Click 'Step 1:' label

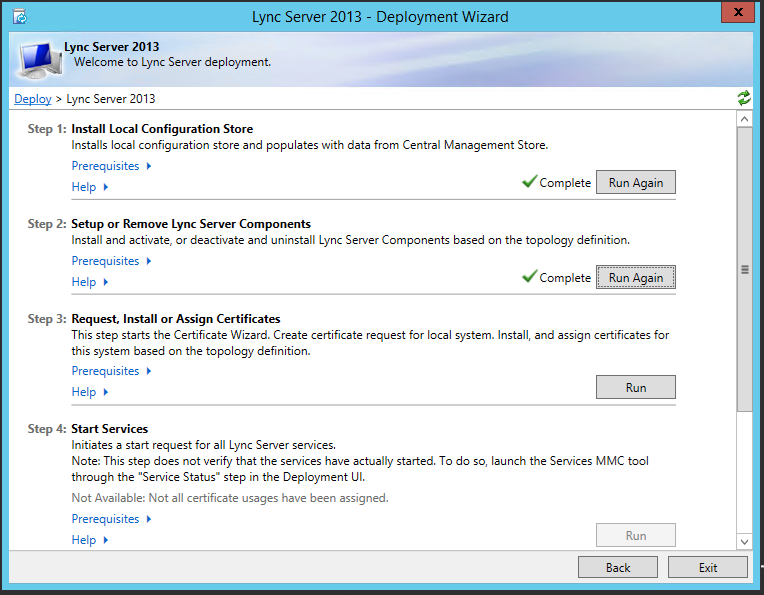pyautogui.click(x=47, y=129)
